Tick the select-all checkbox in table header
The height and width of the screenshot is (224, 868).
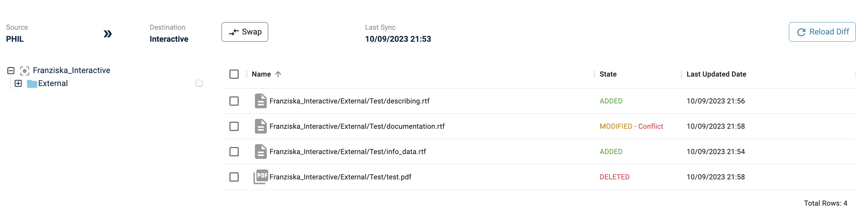point(234,74)
